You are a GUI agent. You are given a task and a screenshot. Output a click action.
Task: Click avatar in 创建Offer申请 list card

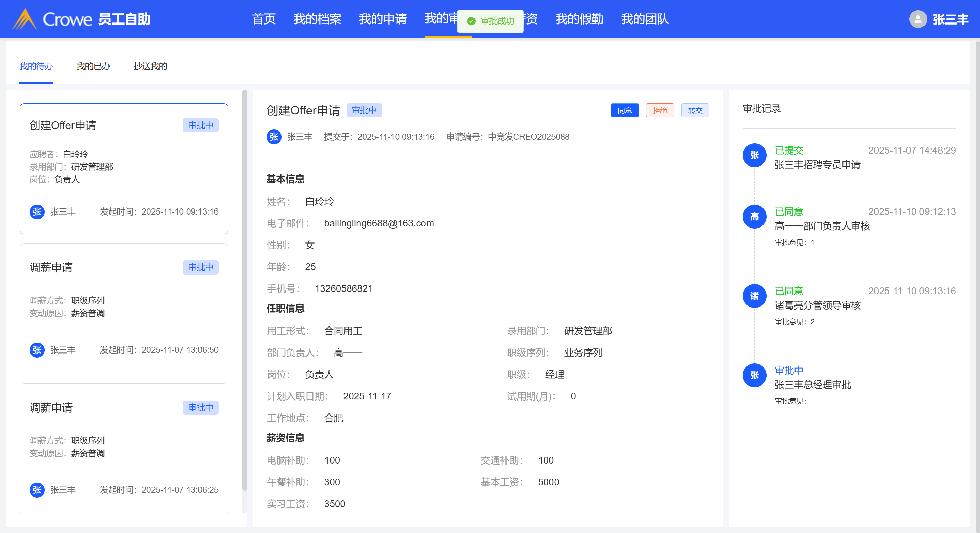(37, 212)
